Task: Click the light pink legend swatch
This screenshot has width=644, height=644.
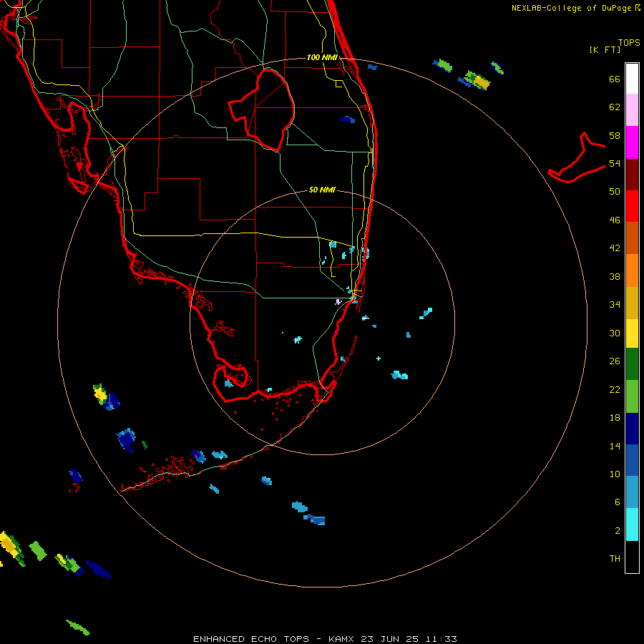Action: (x=632, y=110)
